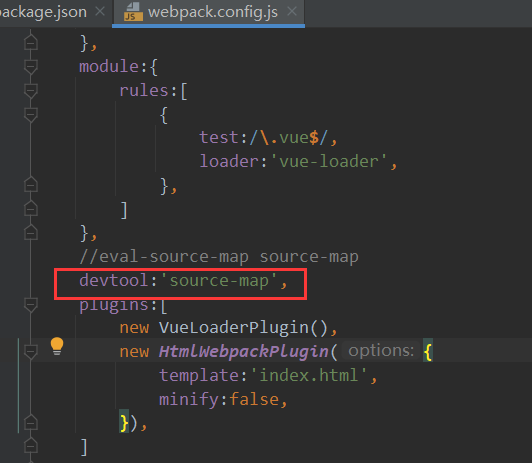Click the 'vue-loader' string

pyautogui.click(x=329, y=161)
